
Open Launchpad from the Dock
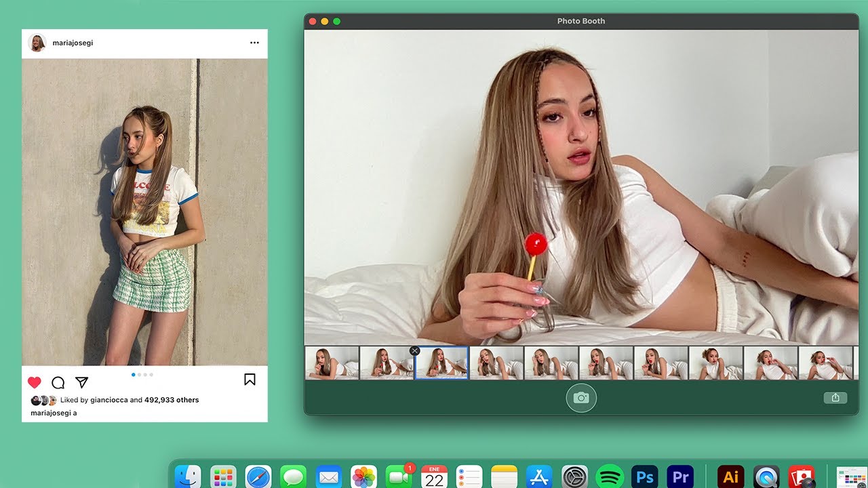click(223, 476)
